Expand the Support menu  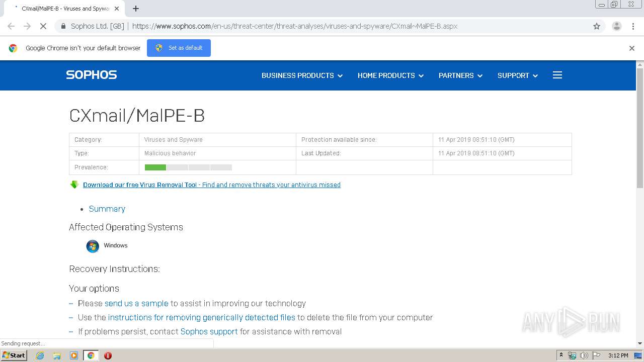(518, 75)
